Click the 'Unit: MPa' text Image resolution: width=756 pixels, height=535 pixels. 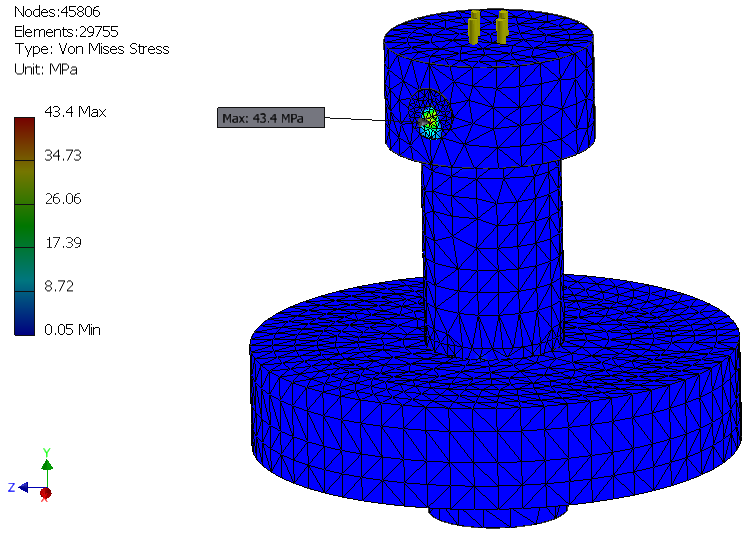coord(46,69)
